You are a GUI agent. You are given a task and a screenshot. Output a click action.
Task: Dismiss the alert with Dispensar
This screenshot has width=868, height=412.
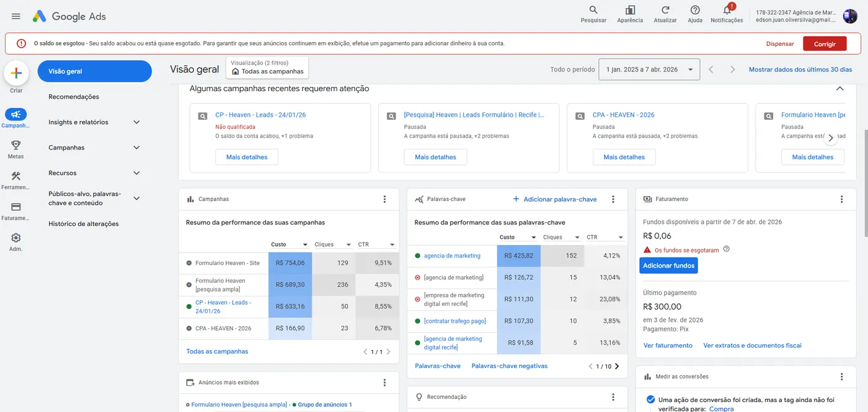click(780, 44)
